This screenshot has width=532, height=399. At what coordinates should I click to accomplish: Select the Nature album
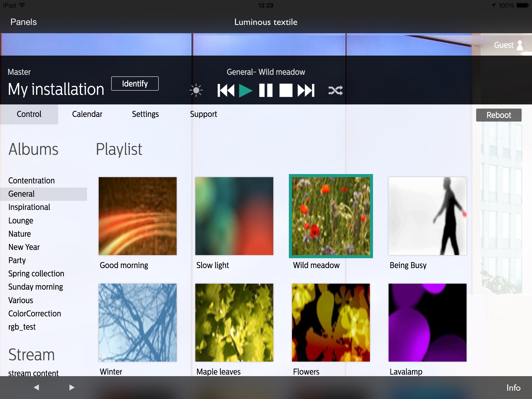pyautogui.click(x=20, y=234)
